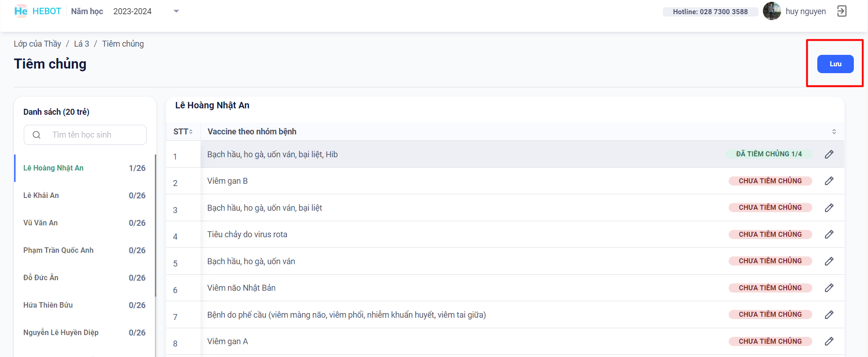Select student Phạm Trần Quốc Anh

pos(58,250)
